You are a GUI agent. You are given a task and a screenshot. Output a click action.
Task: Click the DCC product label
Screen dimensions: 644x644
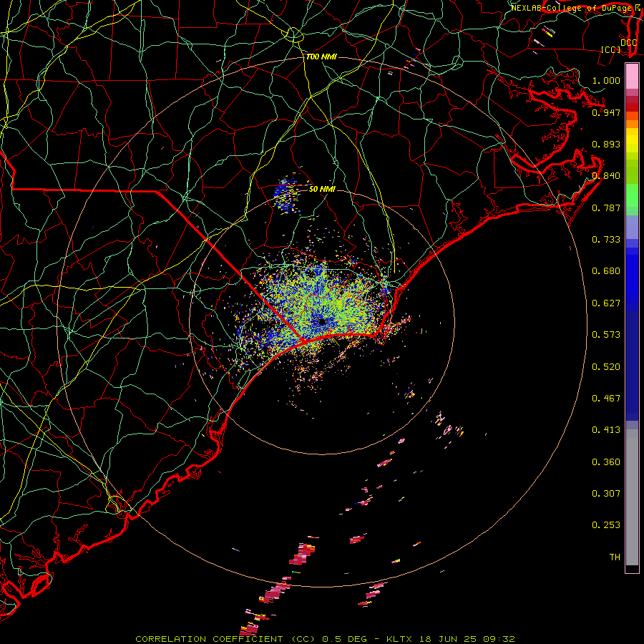click(x=629, y=43)
